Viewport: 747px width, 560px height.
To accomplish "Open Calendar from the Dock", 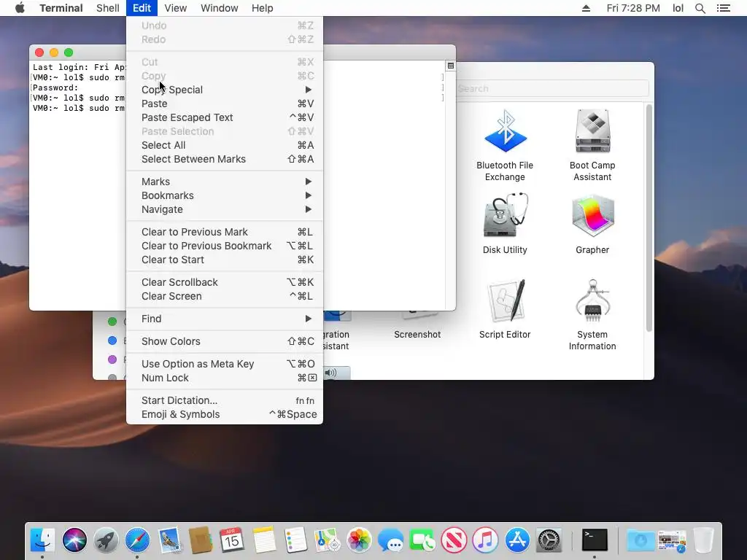I will [232, 540].
